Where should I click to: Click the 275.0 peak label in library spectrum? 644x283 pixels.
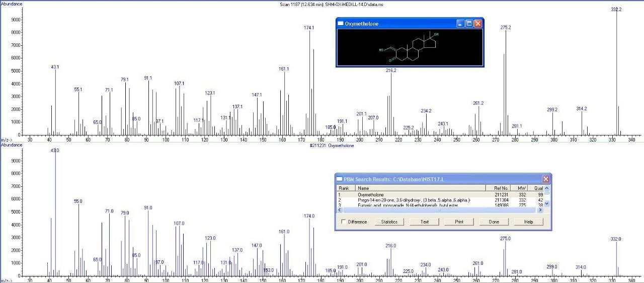(505, 239)
